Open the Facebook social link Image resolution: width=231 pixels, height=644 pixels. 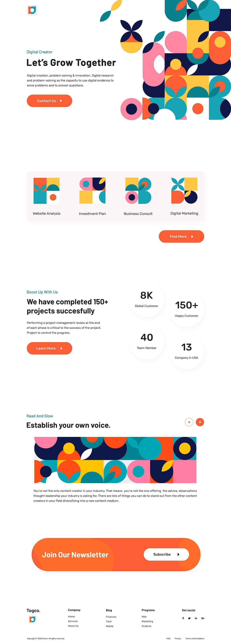[183, 618]
